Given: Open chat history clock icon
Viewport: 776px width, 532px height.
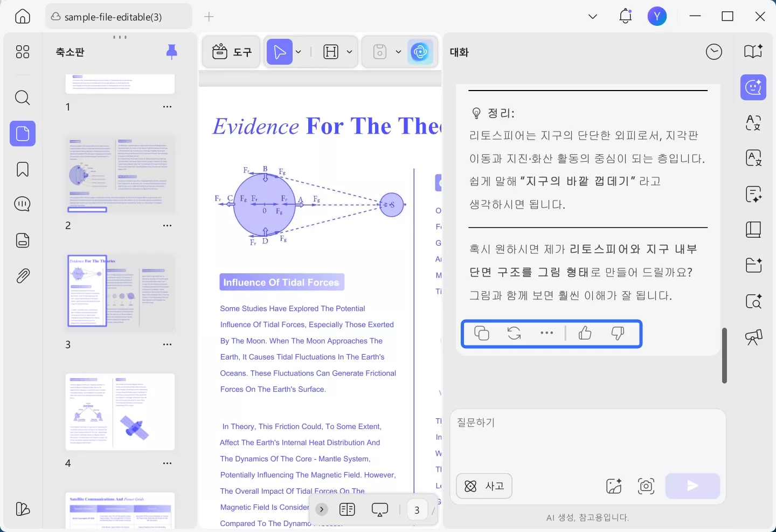Looking at the screenshot, I should [714, 52].
